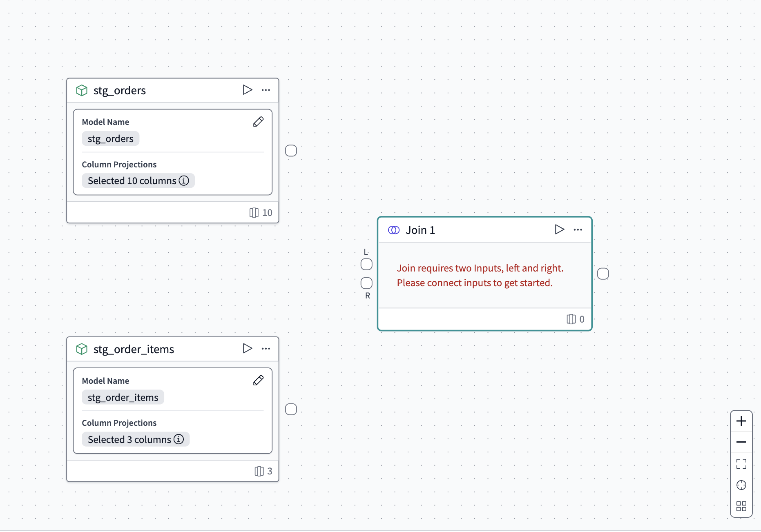This screenshot has width=761, height=532.
Task: Open stg_orders more options menu
Action: click(x=266, y=90)
